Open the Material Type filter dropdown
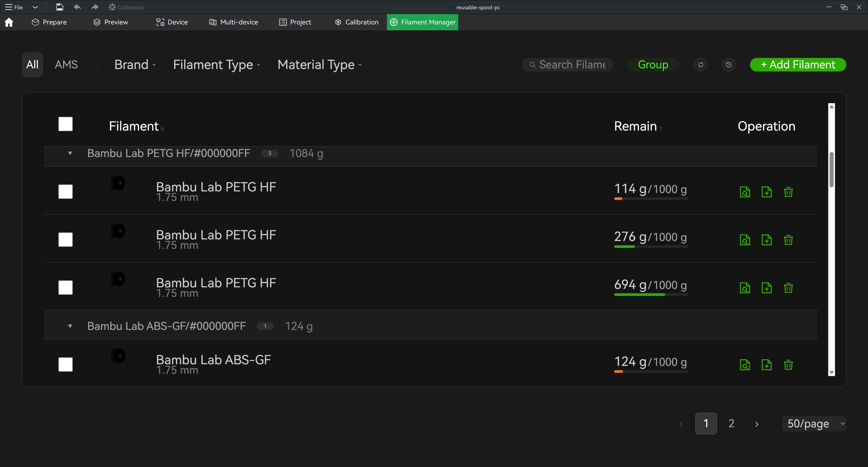 point(319,65)
